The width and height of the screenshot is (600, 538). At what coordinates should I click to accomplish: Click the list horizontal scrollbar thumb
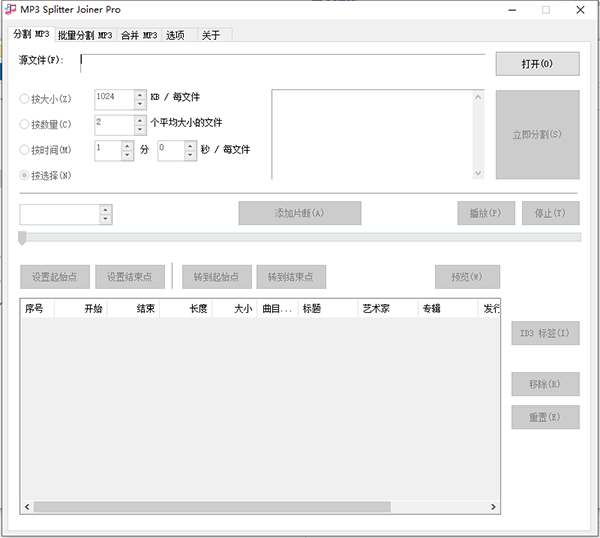pos(212,507)
